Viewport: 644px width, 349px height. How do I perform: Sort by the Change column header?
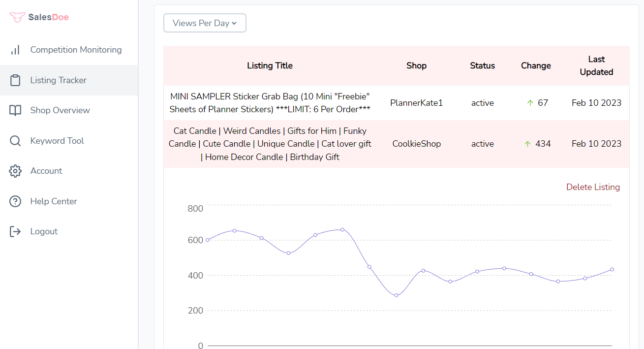tap(536, 65)
